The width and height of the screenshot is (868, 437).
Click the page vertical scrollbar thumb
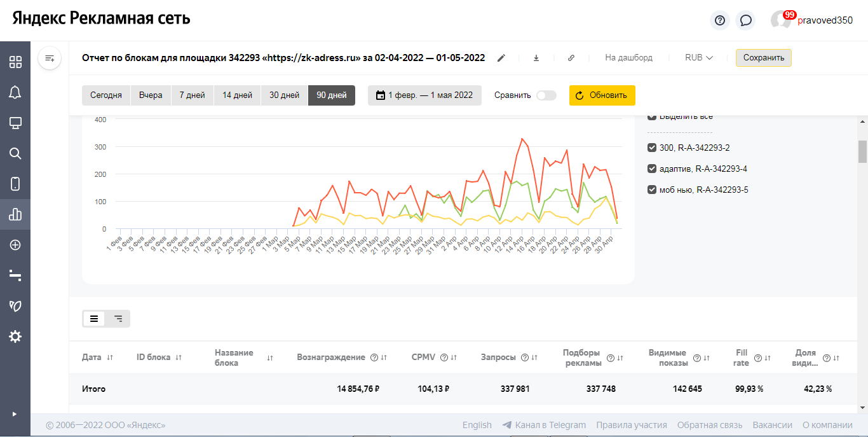click(862, 152)
